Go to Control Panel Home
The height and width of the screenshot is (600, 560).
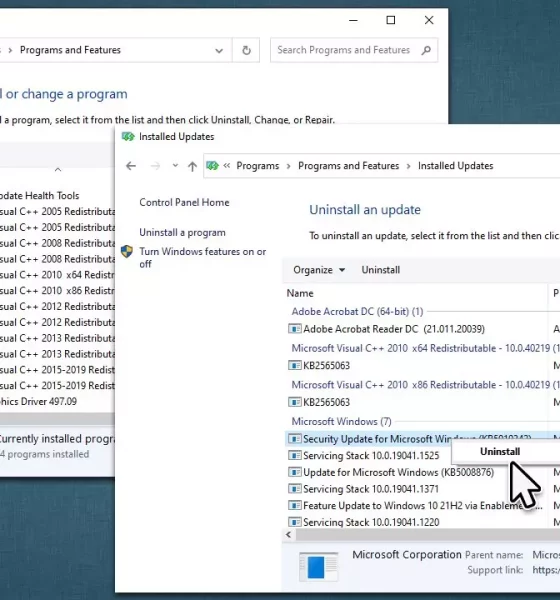184,202
